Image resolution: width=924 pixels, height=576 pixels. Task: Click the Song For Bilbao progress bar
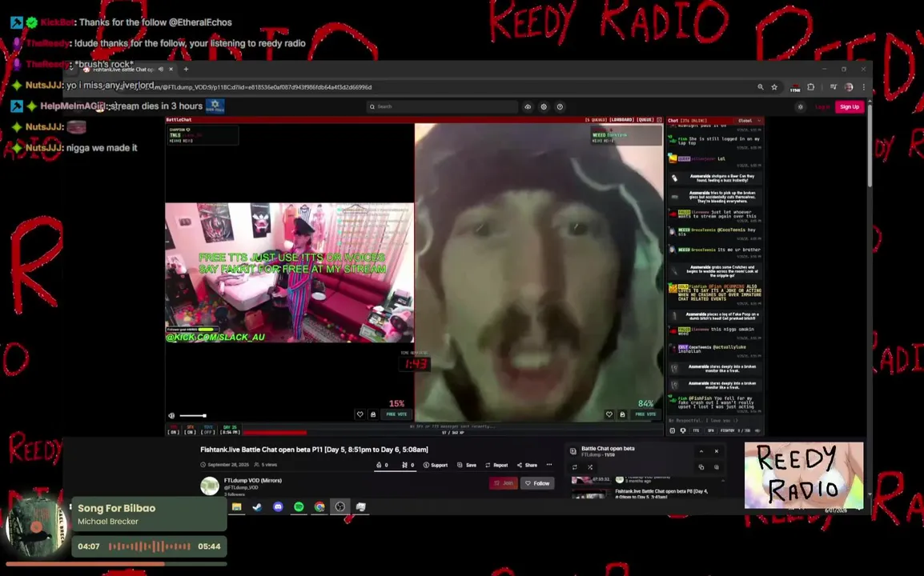(x=116, y=564)
